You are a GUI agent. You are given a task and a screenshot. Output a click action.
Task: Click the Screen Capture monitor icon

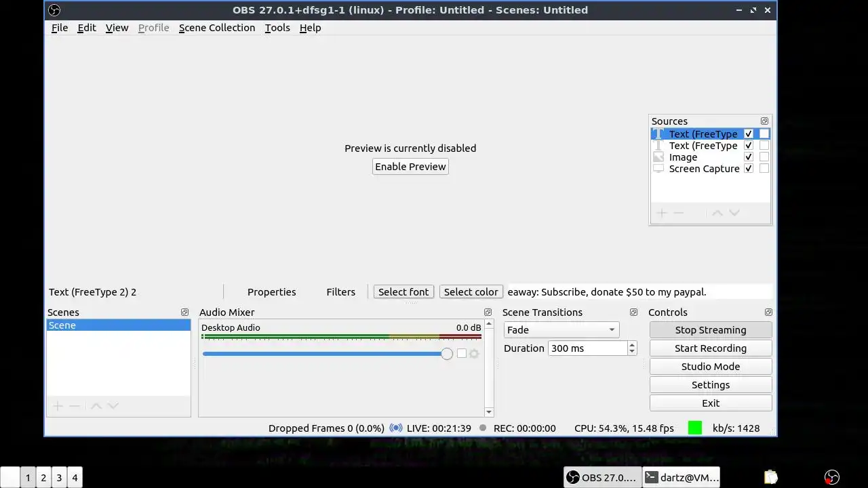[658, 169]
